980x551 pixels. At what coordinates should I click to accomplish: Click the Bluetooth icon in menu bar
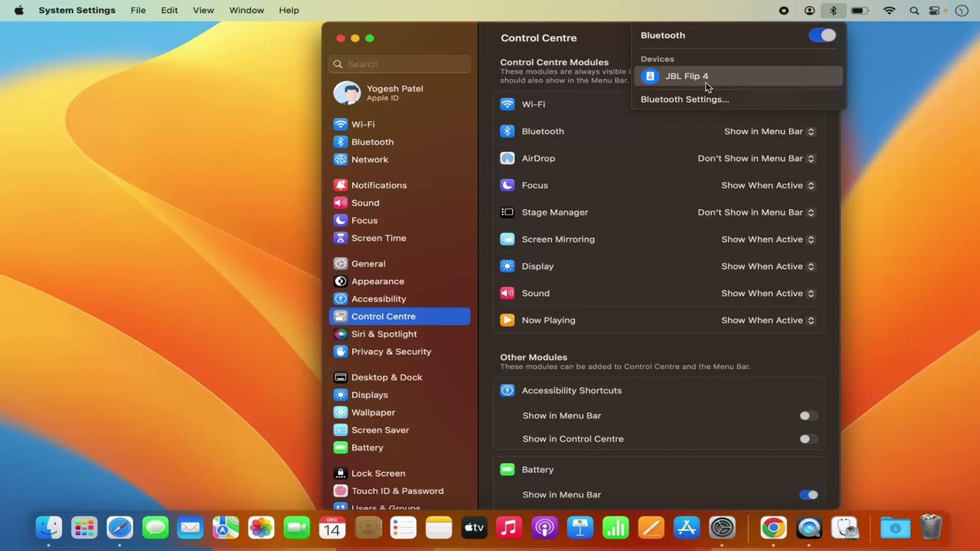[x=834, y=11]
